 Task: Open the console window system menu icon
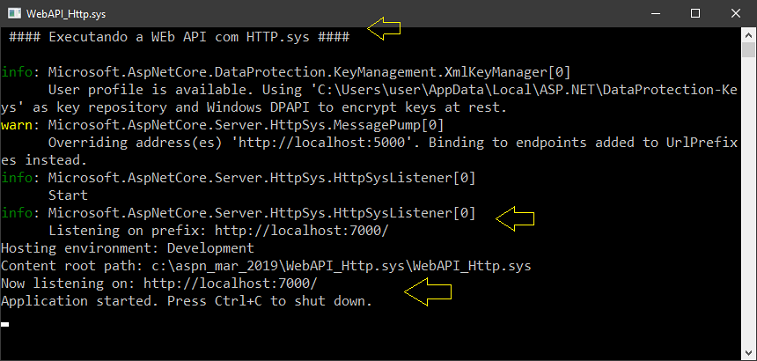click(14, 14)
